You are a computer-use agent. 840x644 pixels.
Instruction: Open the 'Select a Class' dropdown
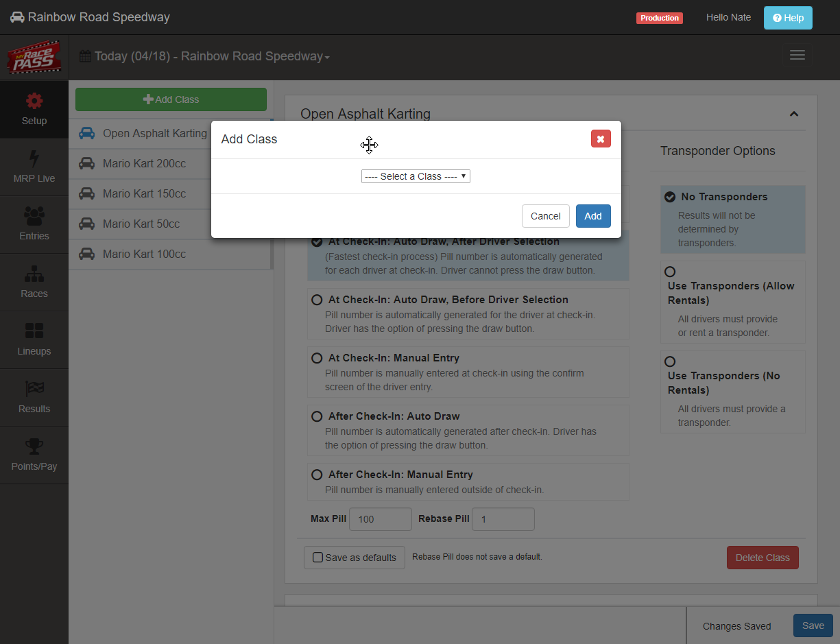click(416, 176)
